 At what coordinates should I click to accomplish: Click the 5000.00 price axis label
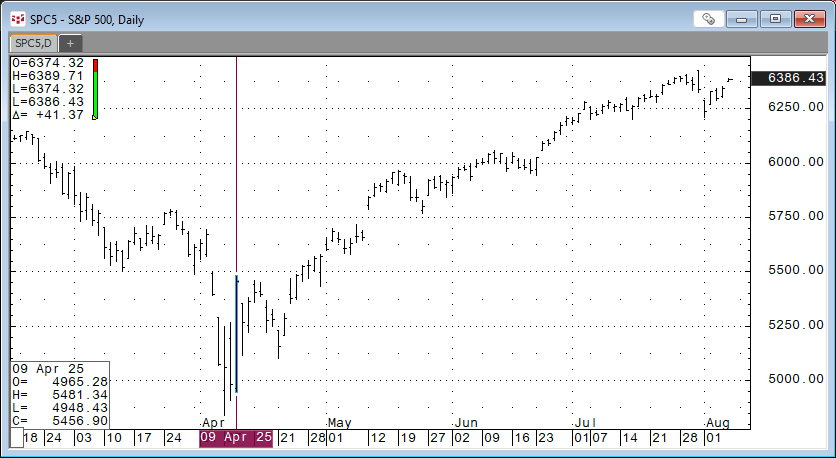[795, 379]
